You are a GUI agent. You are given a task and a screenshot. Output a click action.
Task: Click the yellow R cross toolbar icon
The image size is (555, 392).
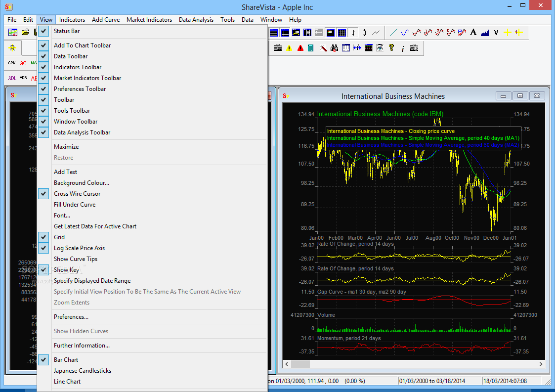(x=12, y=48)
